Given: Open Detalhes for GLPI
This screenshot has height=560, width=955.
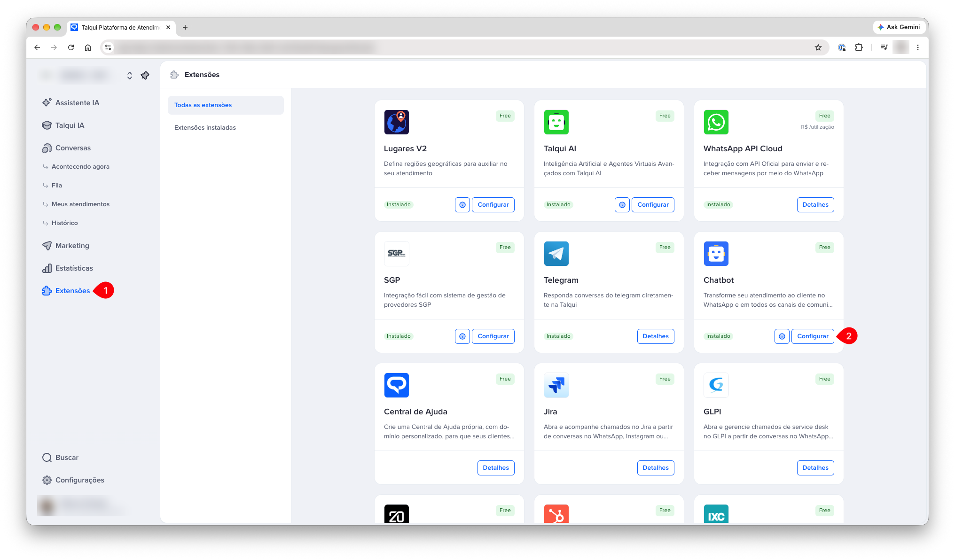Looking at the screenshot, I should tap(815, 467).
